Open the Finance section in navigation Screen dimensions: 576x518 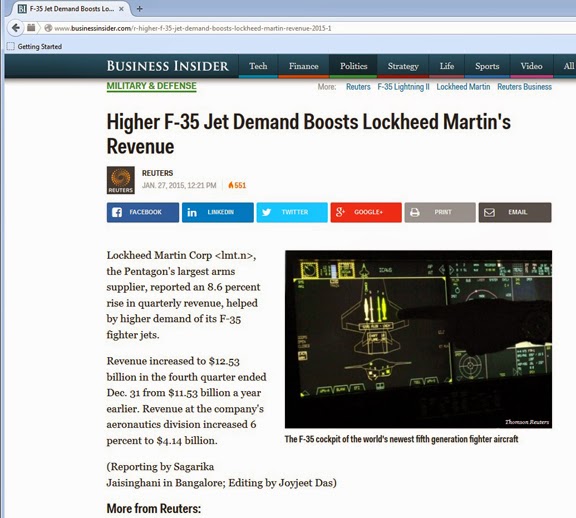click(303, 66)
